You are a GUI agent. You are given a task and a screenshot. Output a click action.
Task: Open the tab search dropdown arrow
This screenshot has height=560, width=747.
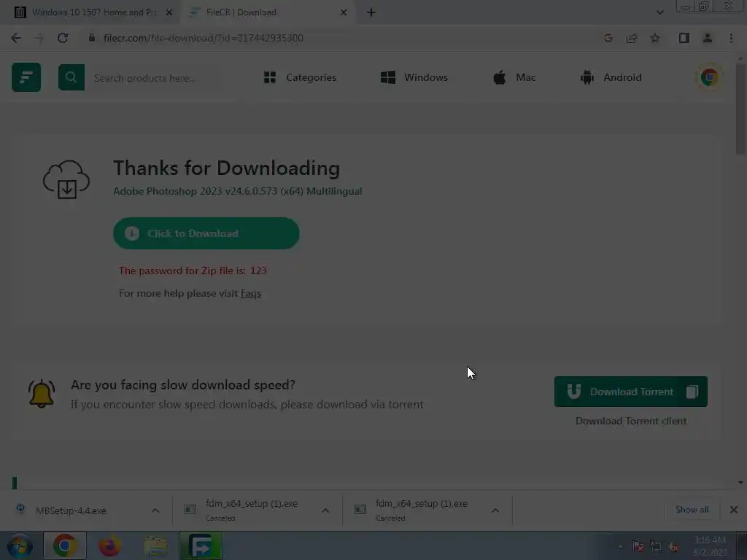point(659,12)
